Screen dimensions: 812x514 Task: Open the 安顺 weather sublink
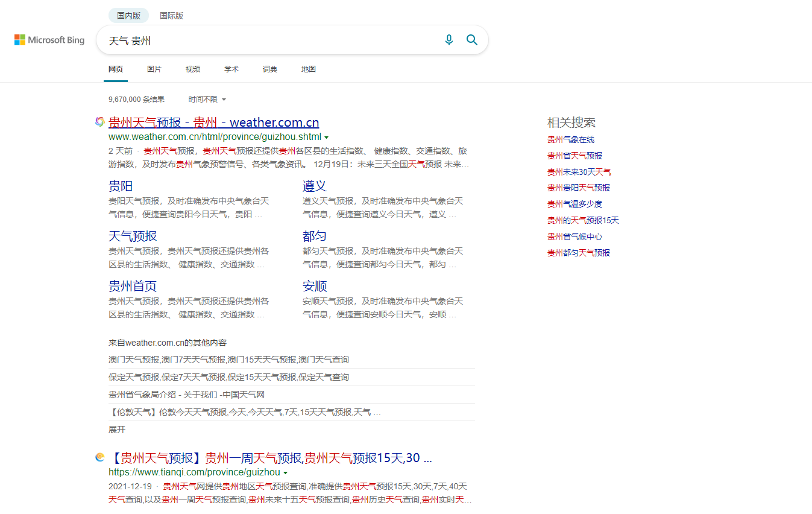(315, 286)
